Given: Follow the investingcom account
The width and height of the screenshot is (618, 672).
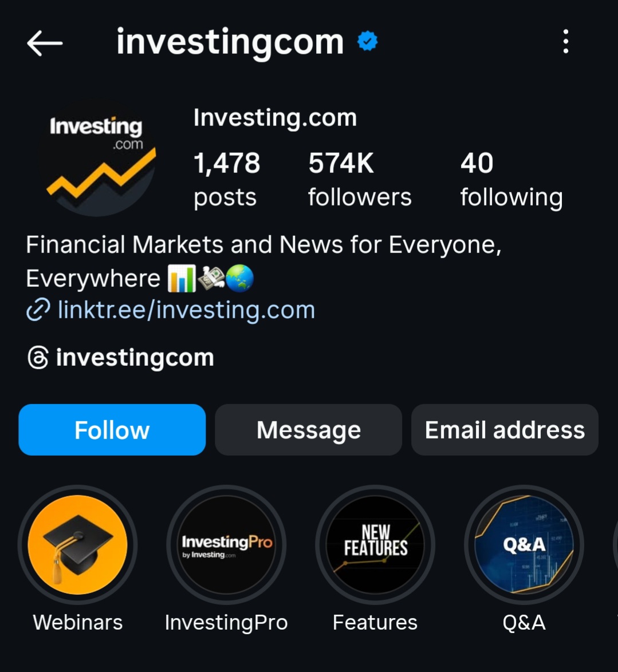Looking at the screenshot, I should point(112,430).
